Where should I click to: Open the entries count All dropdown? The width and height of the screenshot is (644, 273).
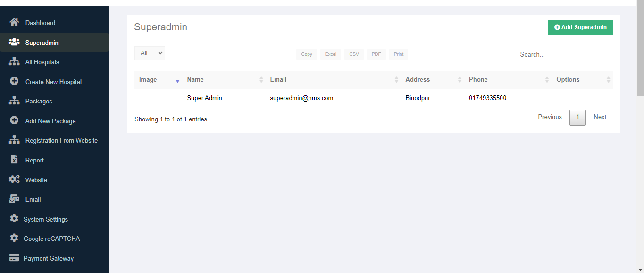[x=150, y=53]
